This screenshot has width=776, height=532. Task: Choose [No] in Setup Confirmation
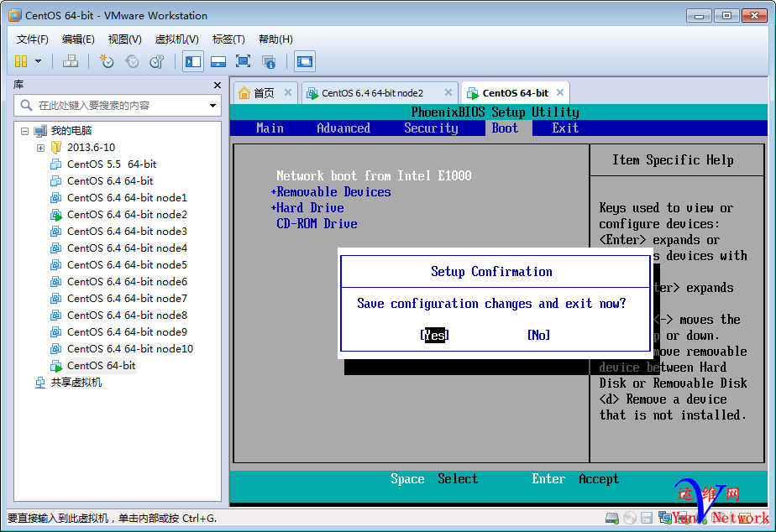538,335
